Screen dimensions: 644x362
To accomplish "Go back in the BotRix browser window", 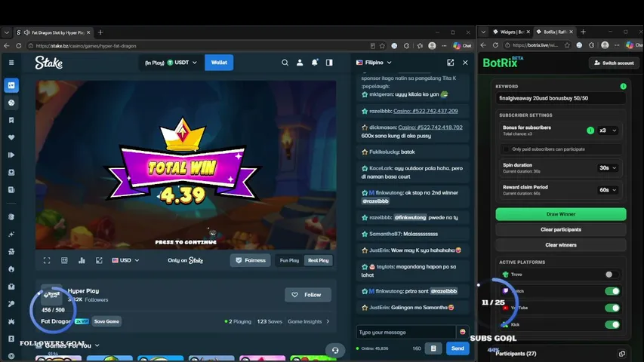I will click(x=483, y=45).
